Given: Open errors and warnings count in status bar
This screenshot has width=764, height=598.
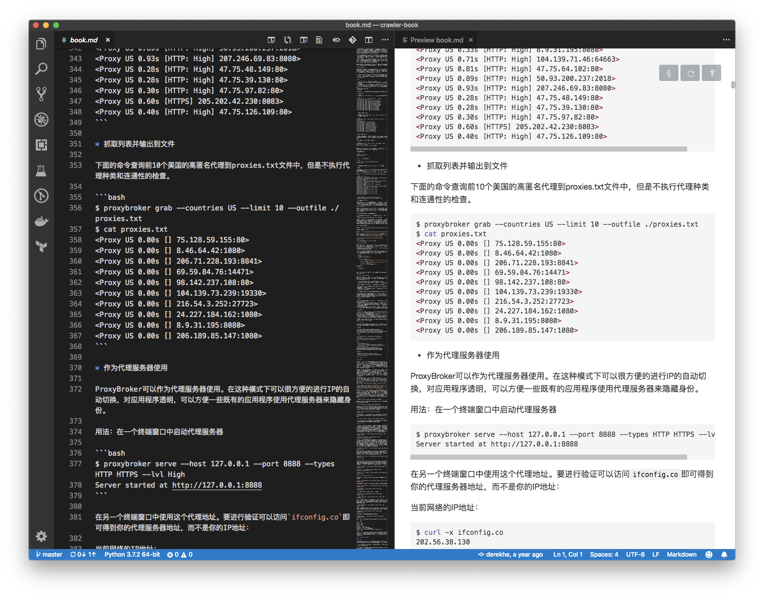Looking at the screenshot, I should click(180, 555).
